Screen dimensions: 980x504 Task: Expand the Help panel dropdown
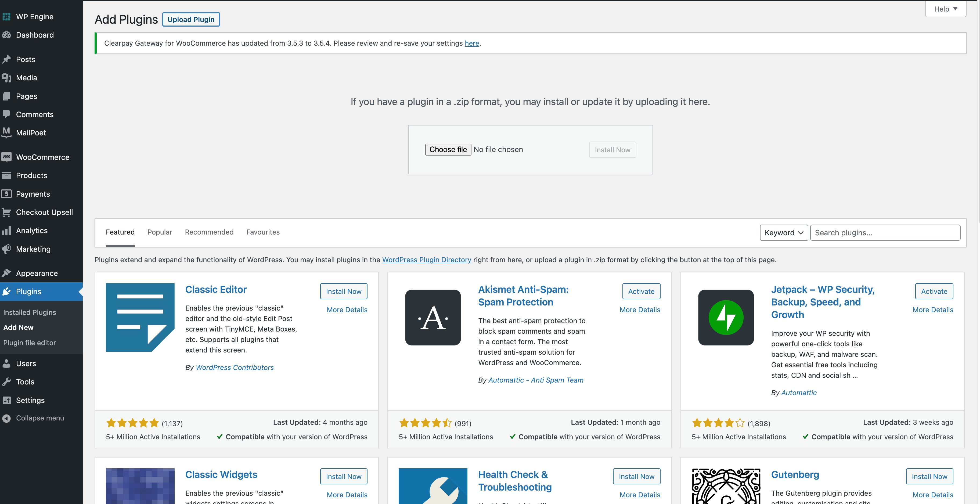945,9
